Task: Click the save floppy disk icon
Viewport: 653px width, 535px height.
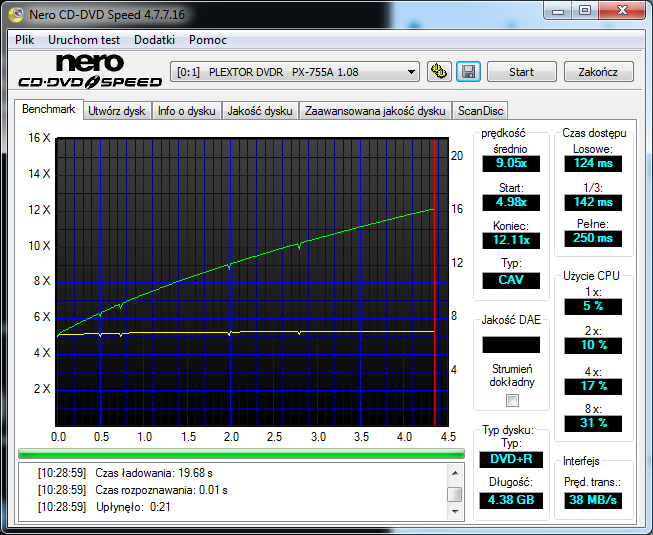Action: pos(469,72)
